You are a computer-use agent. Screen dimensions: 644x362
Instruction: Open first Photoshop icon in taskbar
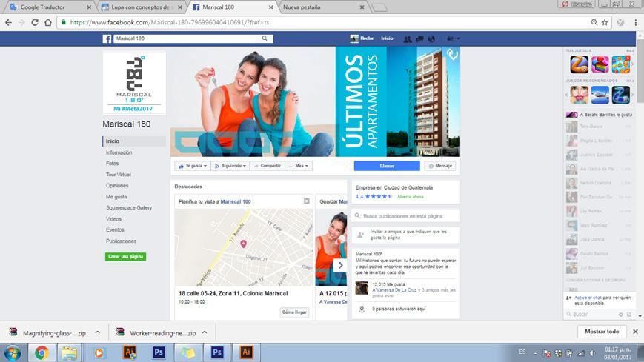[159, 352]
